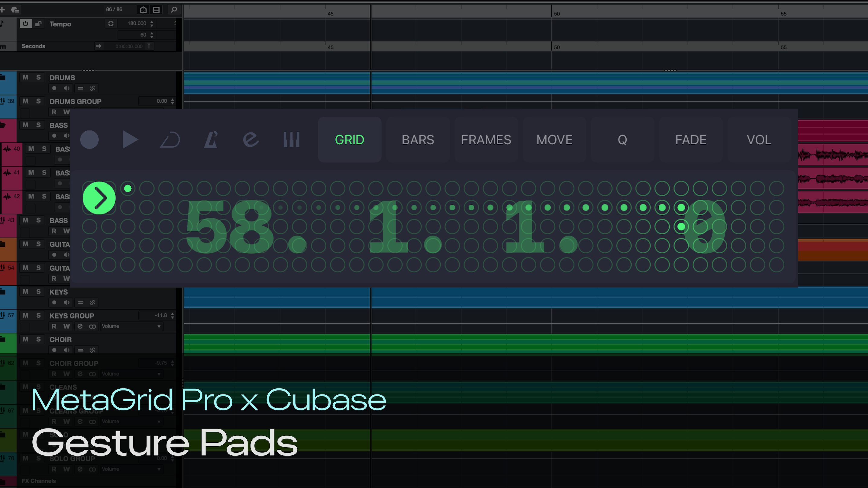Adjust the DRUMS GROUP volume 0.00 stepper
The height and width of the screenshot is (488, 868).
click(173, 101)
